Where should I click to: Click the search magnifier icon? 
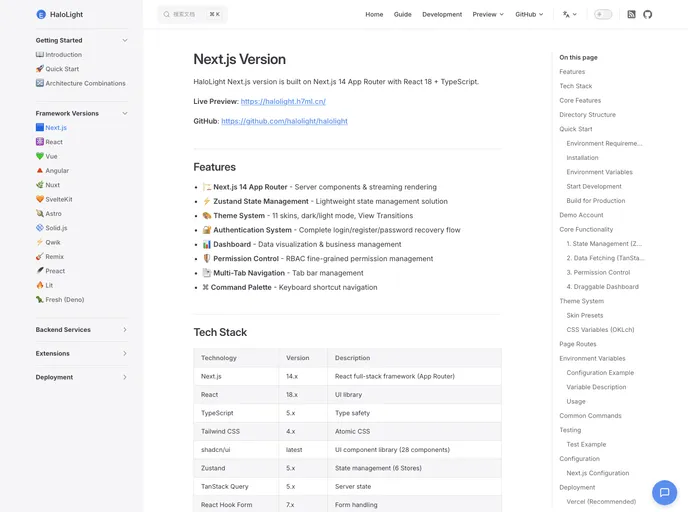(x=166, y=15)
